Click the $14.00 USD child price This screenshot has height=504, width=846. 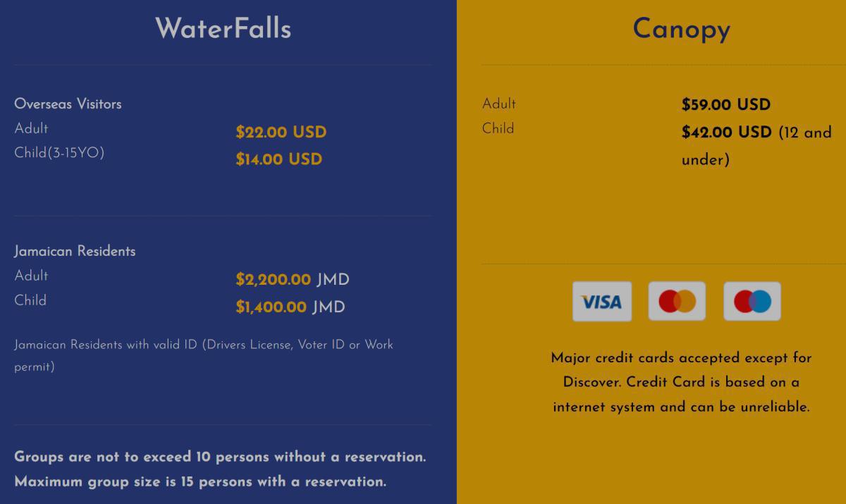point(279,159)
